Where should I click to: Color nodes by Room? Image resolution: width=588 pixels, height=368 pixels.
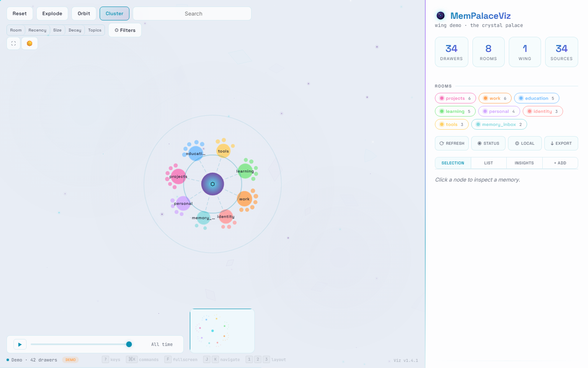click(x=16, y=30)
